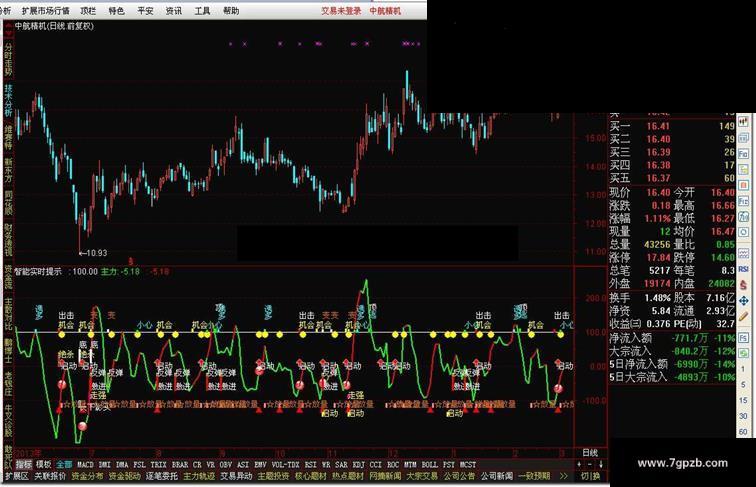Click the RSI icon in right toolbar
756x487 pixels.
pos(743,268)
